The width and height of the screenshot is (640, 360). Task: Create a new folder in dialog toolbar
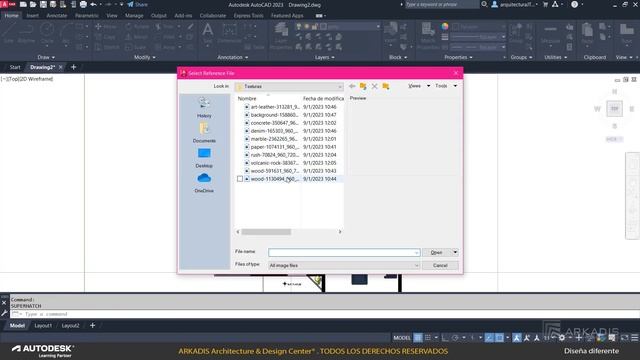pyautogui.click(x=386, y=86)
